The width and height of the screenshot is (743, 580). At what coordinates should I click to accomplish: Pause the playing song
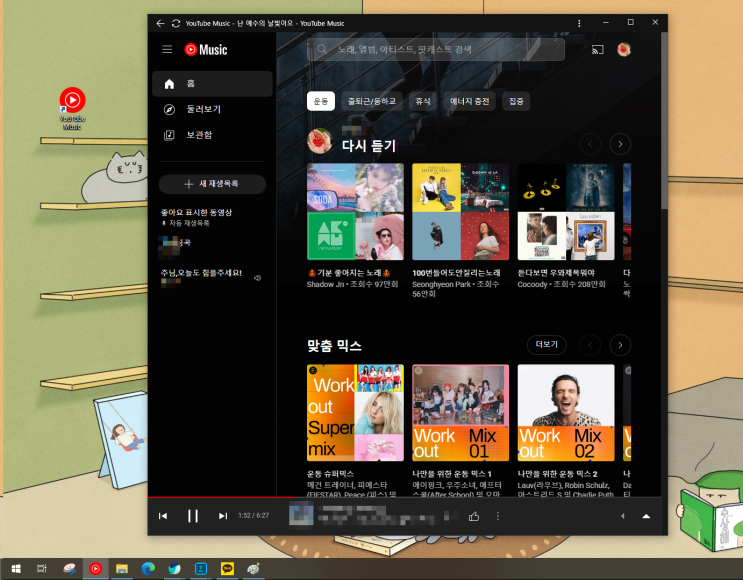point(193,516)
